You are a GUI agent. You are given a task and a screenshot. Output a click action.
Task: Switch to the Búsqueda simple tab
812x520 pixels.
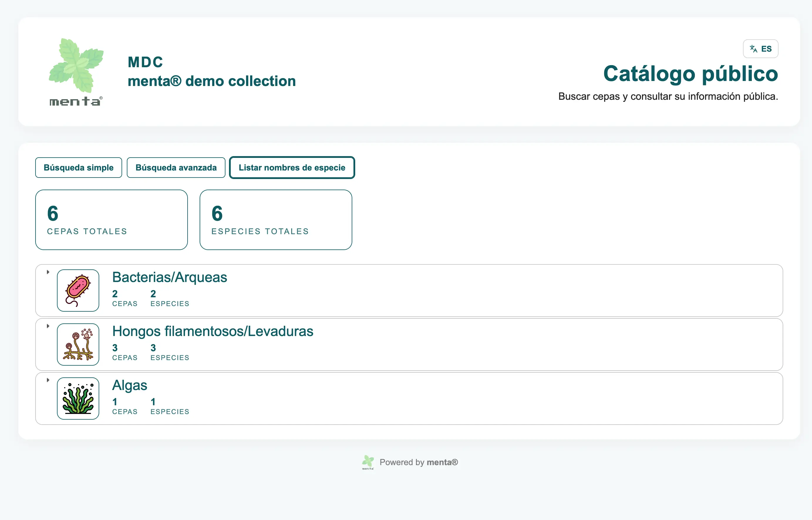78,168
